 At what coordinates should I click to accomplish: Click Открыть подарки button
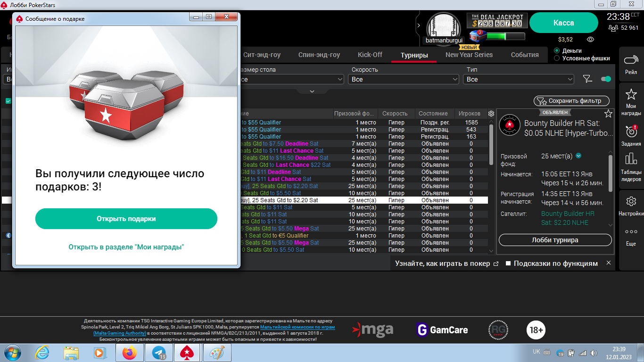[126, 219]
